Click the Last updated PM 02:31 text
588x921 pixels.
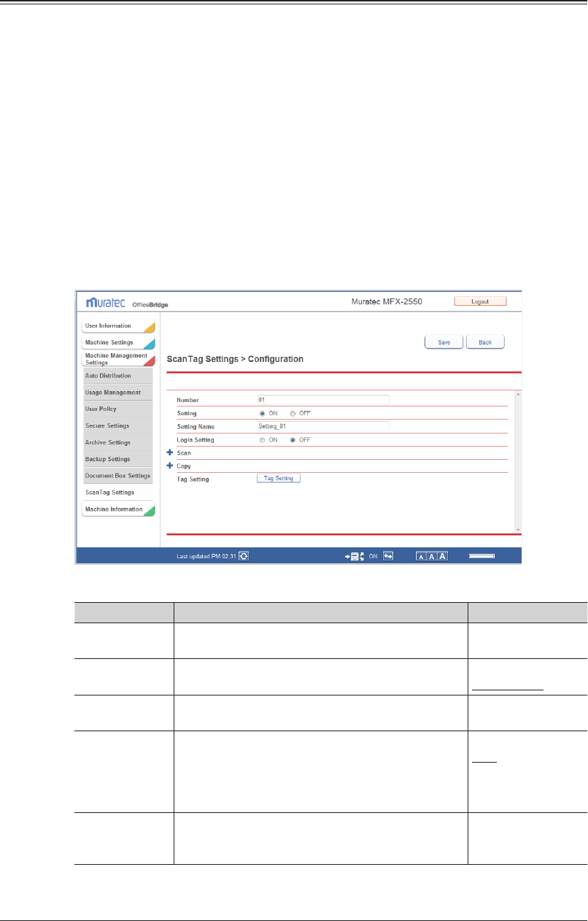(x=206, y=556)
